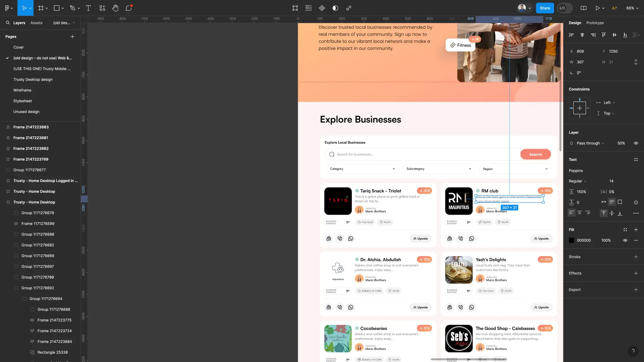The width and height of the screenshot is (644, 362).
Task: Select the Text tool
Action: [88, 8]
